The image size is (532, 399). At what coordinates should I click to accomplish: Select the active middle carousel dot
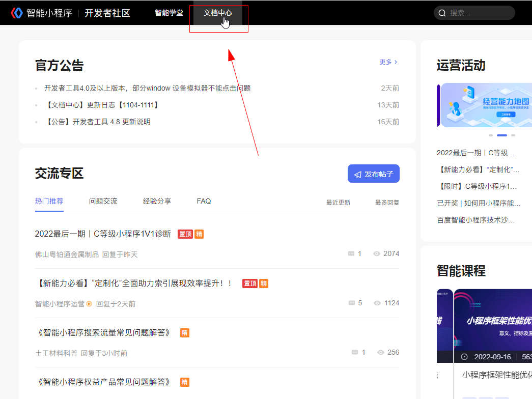coord(502,135)
